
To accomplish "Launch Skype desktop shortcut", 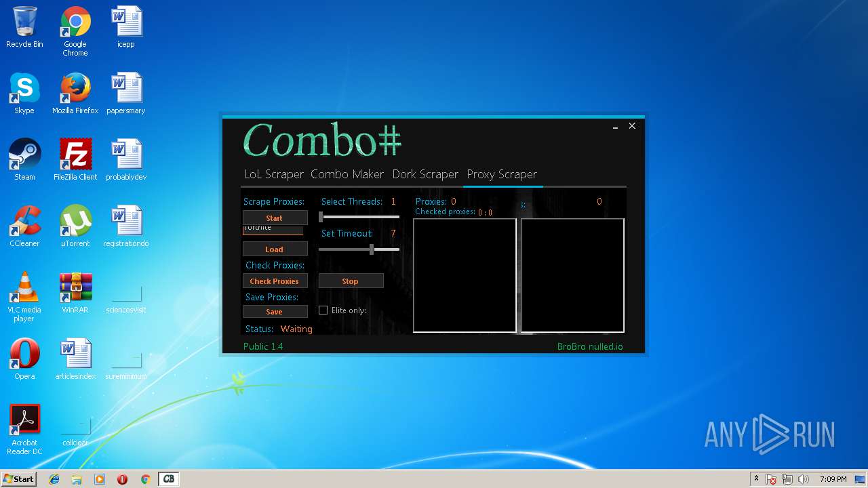I will pos(24,94).
